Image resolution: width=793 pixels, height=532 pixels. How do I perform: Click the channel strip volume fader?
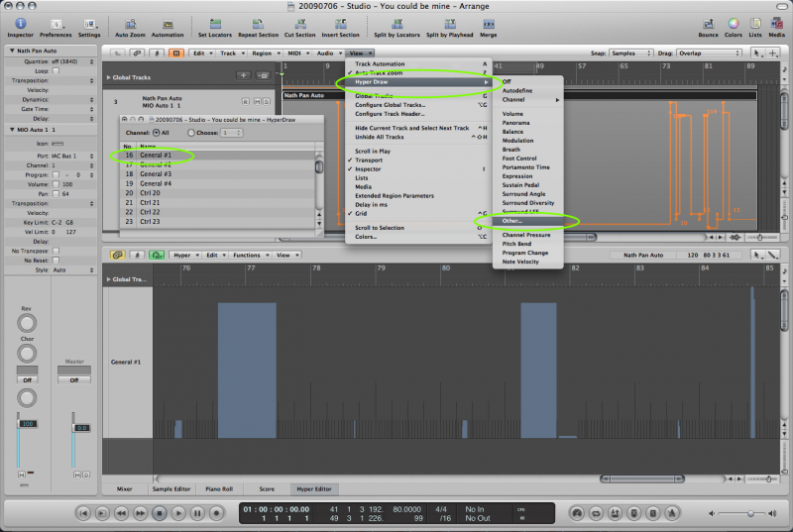28,423
